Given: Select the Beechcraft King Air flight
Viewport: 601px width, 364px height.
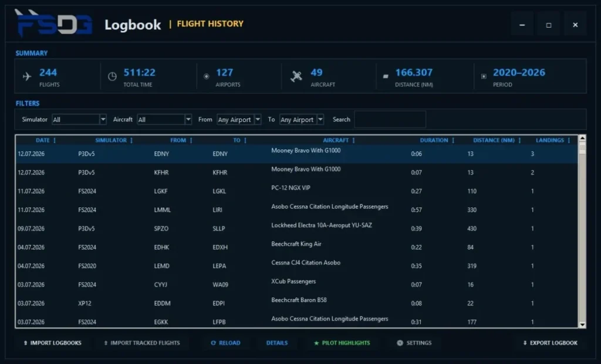Looking at the screenshot, I should (x=296, y=247).
